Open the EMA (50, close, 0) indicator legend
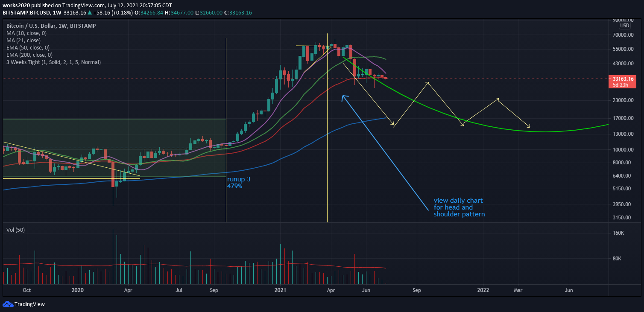Image resolution: width=644 pixels, height=312 pixels. click(28, 47)
